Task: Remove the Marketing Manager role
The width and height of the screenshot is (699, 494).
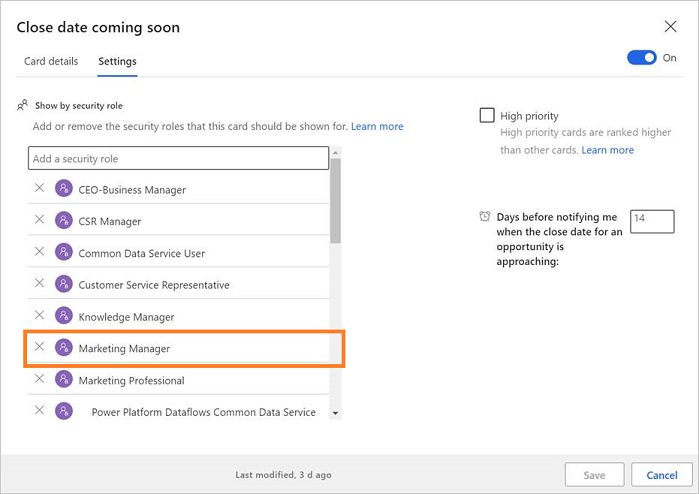Action: click(x=40, y=347)
